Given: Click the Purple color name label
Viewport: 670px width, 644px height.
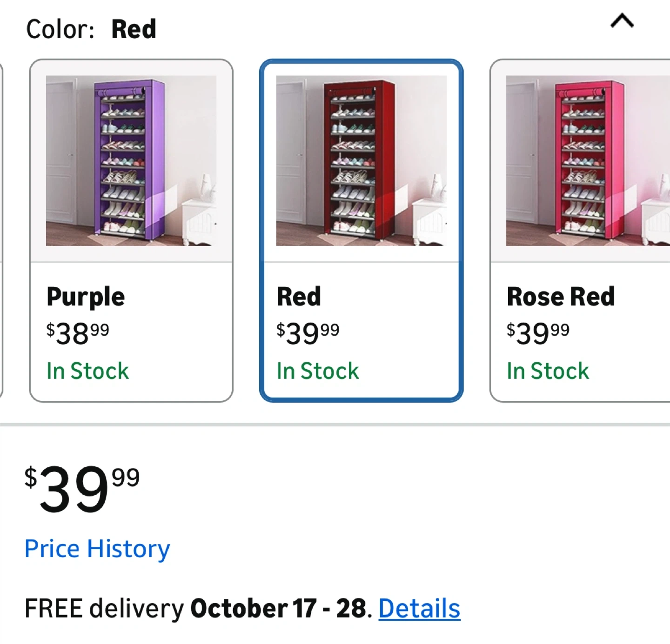Looking at the screenshot, I should coord(86,297).
